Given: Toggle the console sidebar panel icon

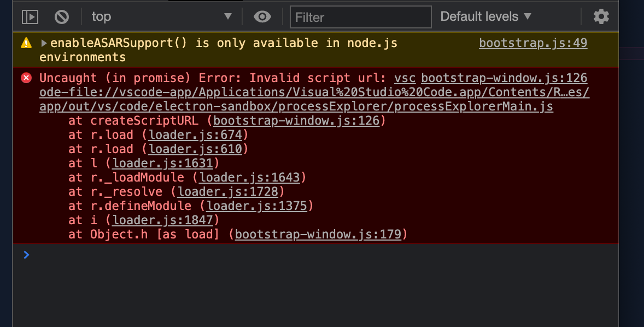Looking at the screenshot, I should [x=30, y=16].
